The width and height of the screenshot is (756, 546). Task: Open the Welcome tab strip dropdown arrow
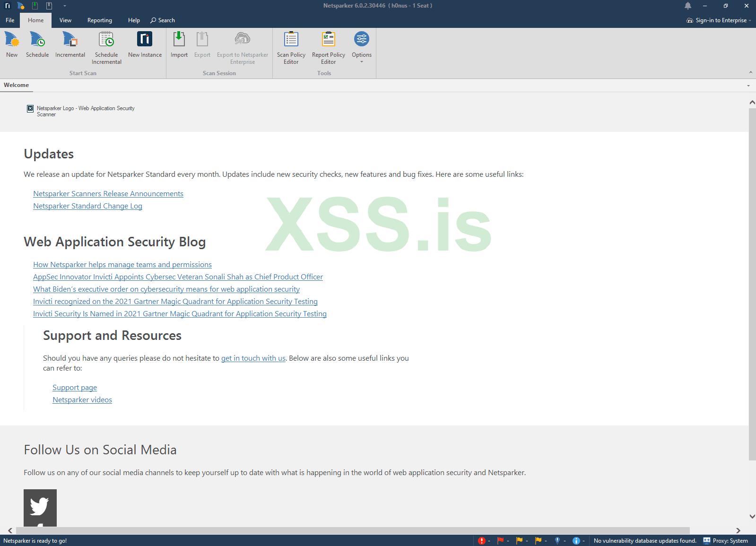[x=748, y=86]
